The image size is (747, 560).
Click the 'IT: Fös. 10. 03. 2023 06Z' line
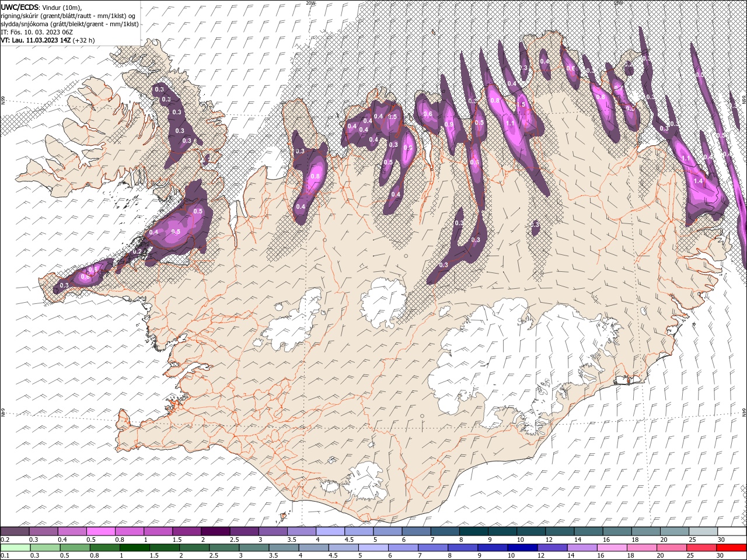pyautogui.click(x=37, y=32)
